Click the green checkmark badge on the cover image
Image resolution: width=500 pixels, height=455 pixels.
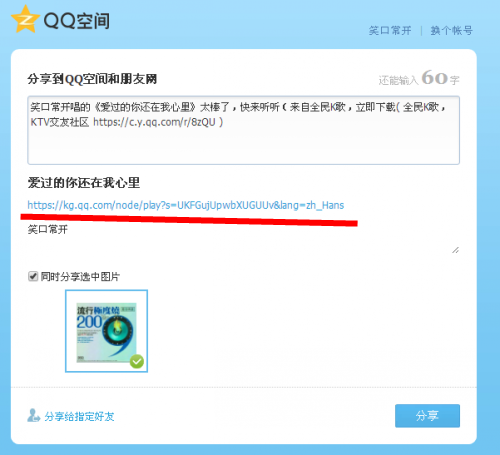click(x=137, y=361)
